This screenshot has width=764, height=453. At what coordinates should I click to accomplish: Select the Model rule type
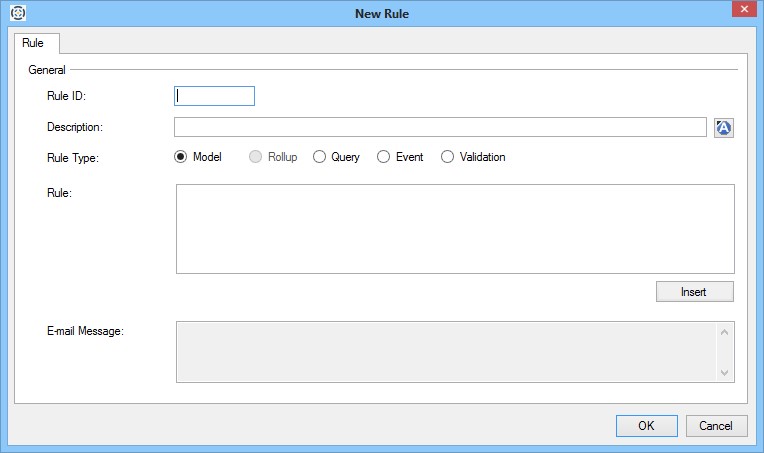pyautogui.click(x=181, y=157)
